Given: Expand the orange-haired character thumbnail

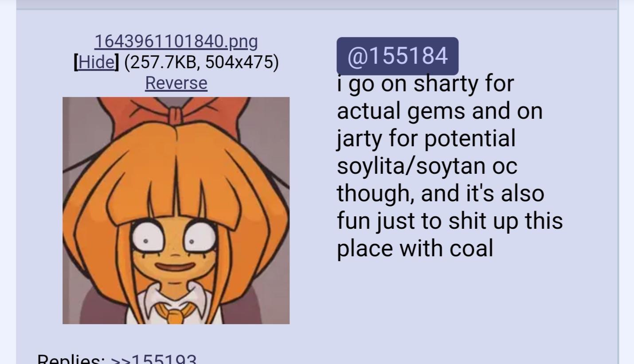Looking at the screenshot, I should [176, 211].
